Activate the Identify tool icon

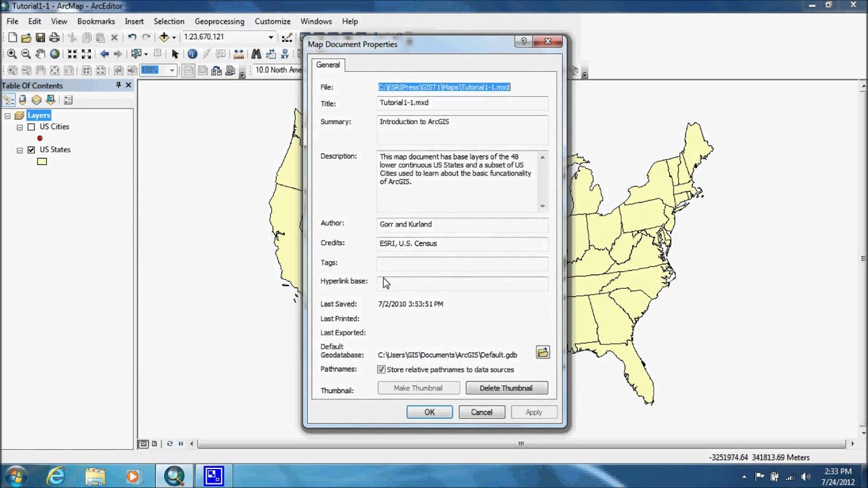click(193, 54)
